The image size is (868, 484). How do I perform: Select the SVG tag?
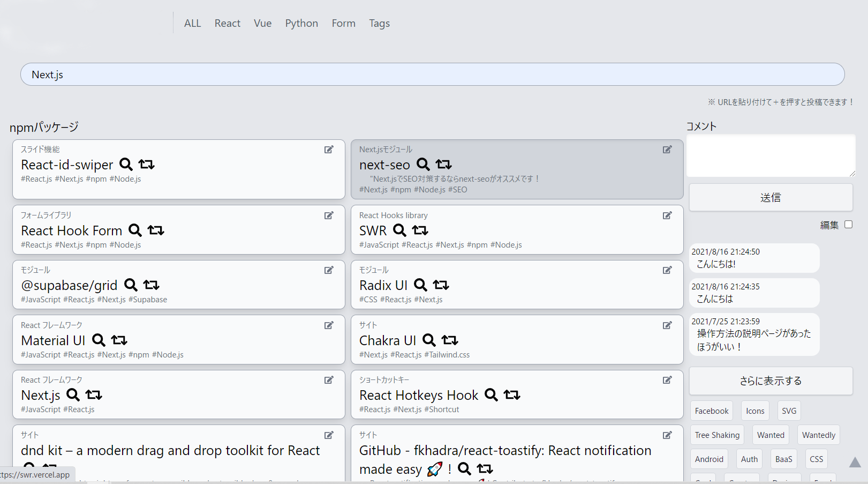point(789,411)
